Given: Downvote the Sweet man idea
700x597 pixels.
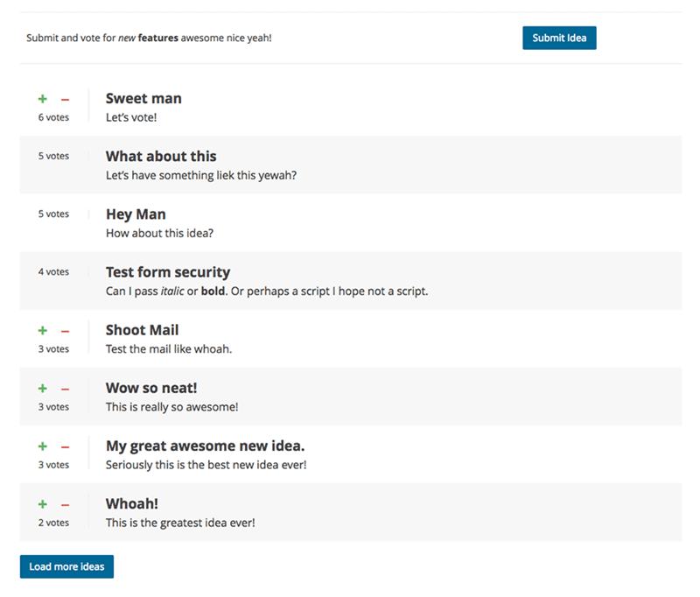Looking at the screenshot, I should (x=65, y=100).
